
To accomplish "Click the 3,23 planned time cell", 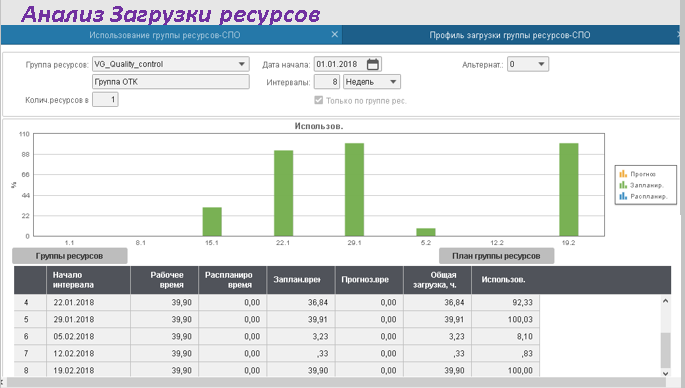I will pyautogui.click(x=301, y=336).
